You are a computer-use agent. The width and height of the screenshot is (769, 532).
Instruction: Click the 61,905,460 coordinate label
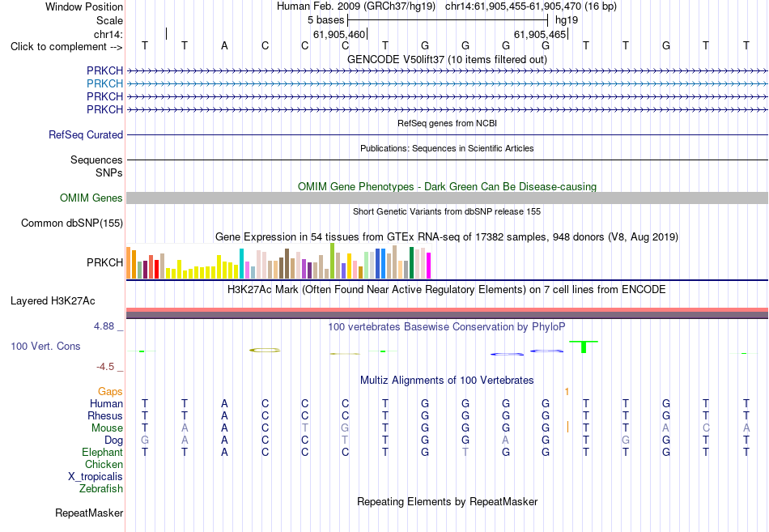339,34
